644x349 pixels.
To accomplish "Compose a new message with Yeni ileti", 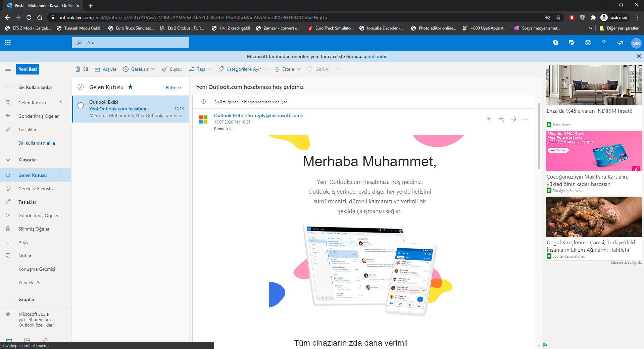I will click(28, 69).
